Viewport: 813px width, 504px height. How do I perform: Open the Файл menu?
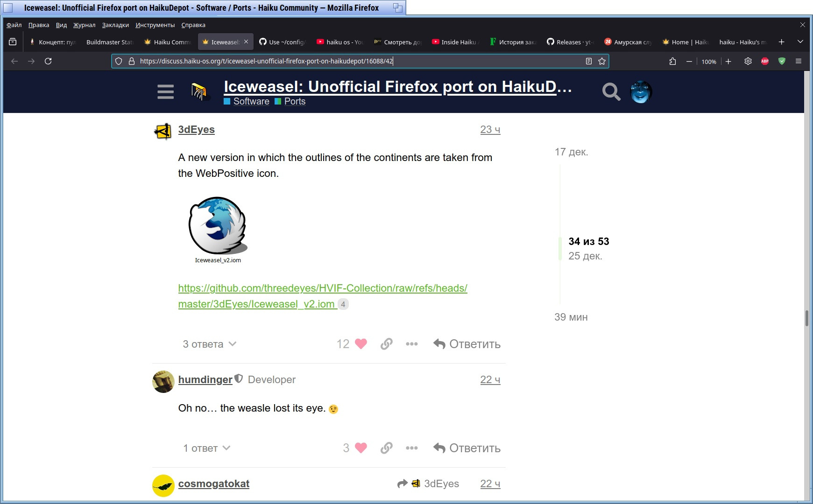14,25
